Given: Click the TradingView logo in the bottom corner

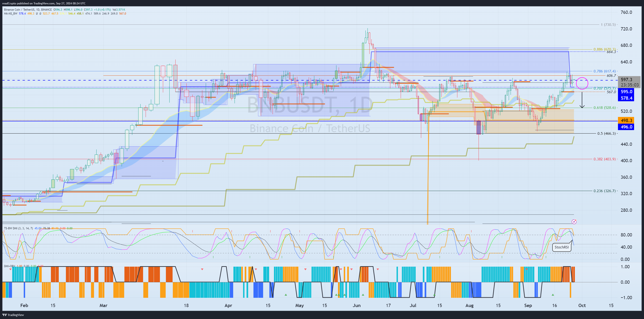Looking at the screenshot, I should [13, 315].
